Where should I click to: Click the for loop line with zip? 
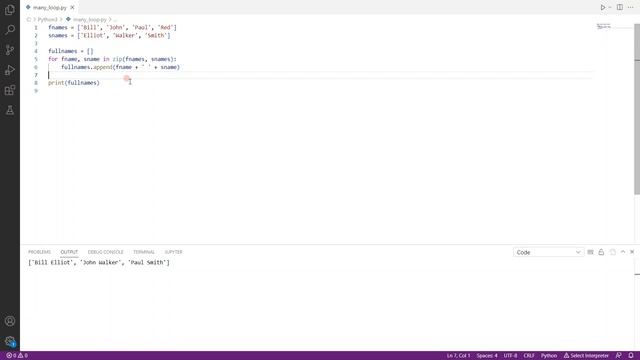pos(112,59)
